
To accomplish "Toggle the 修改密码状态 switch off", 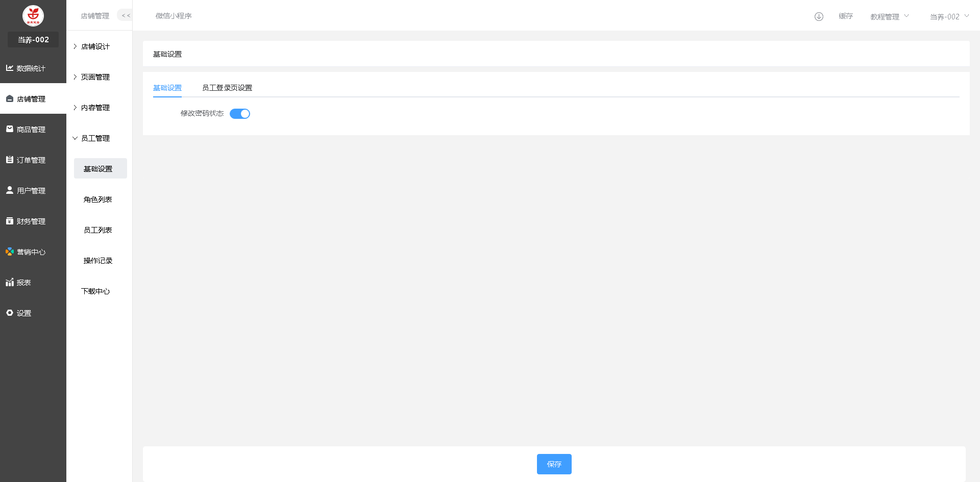I will coord(240,114).
